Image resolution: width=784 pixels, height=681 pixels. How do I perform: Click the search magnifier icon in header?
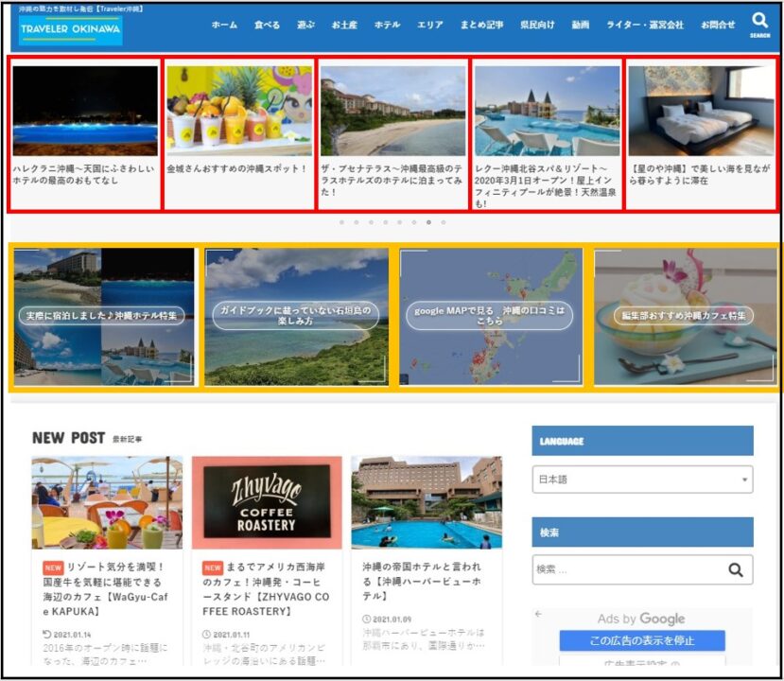(759, 21)
